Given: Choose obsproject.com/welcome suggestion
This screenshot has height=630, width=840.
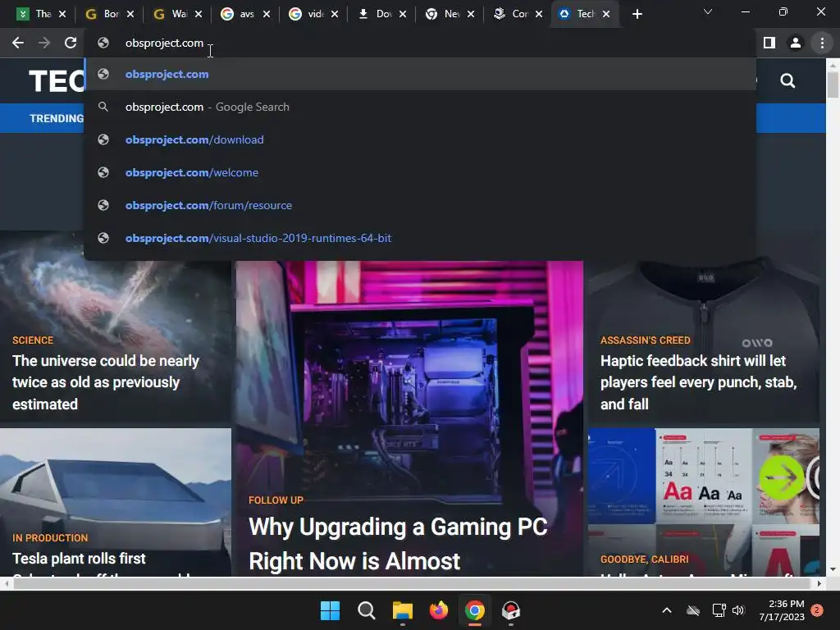Looking at the screenshot, I should click(421, 172).
